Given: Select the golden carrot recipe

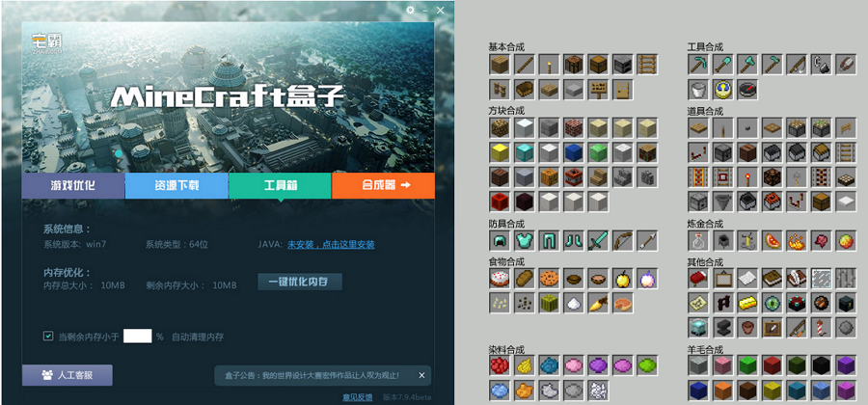Looking at the screenshot, I should tap(598, 303).
